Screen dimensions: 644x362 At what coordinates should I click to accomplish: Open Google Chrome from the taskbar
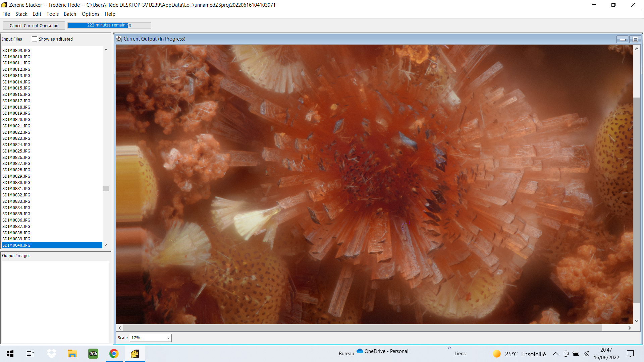pos(114,354)
